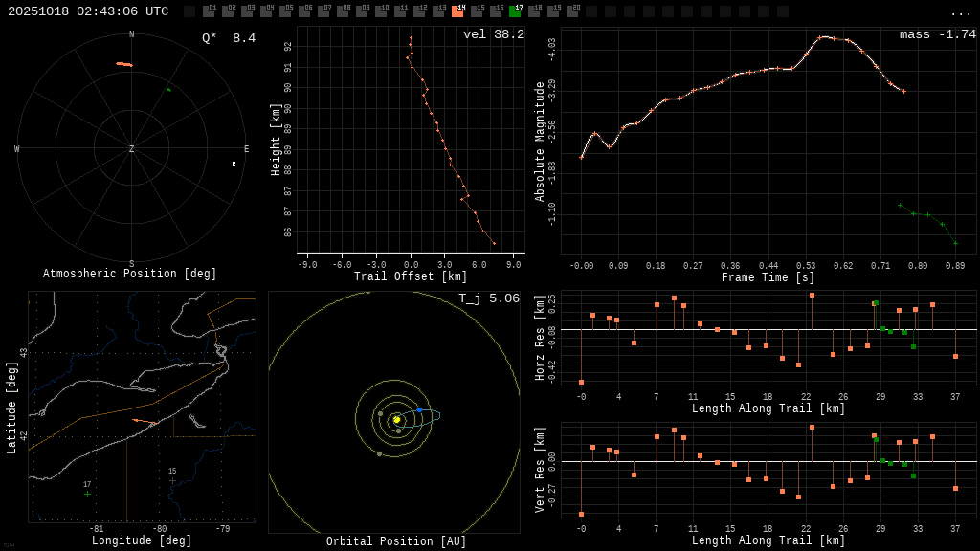Click the Q* 8.4 quality label
Image resolution: width=980 pixels, height=551 pixels.
tap(228, 39)
